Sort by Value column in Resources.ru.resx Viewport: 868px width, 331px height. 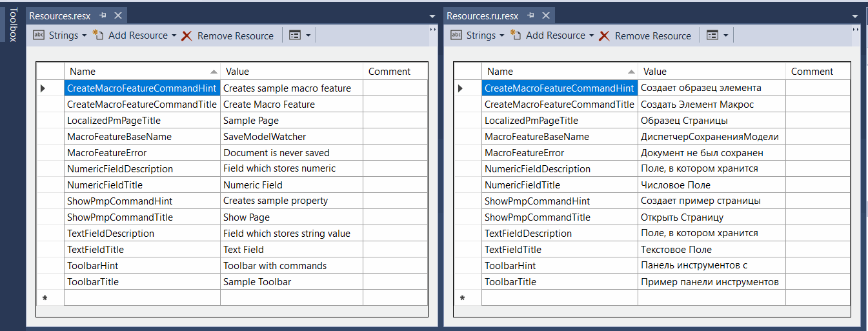coord(711,72)
